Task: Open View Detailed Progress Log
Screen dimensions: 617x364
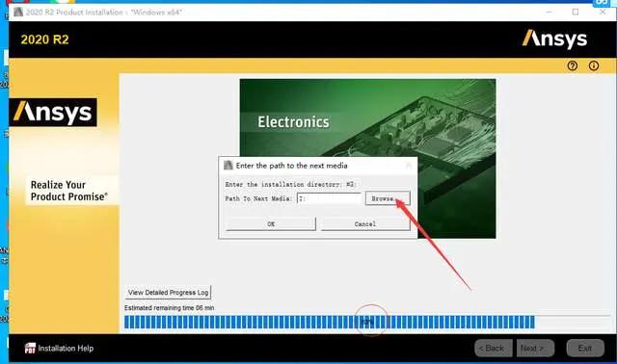Action: (168, 293)
